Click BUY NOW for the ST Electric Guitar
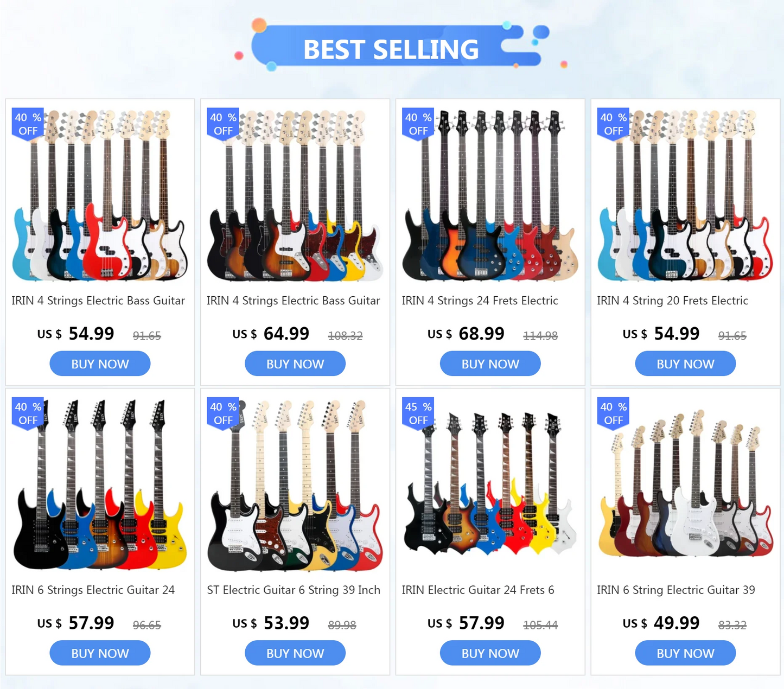Screen dimensions: 784x689 [295, 653]
